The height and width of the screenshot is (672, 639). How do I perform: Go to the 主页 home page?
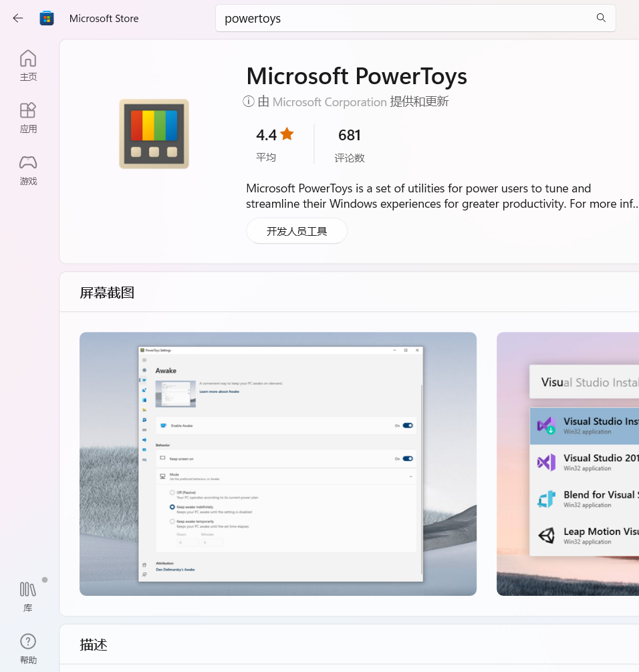[x=28, y=65]
